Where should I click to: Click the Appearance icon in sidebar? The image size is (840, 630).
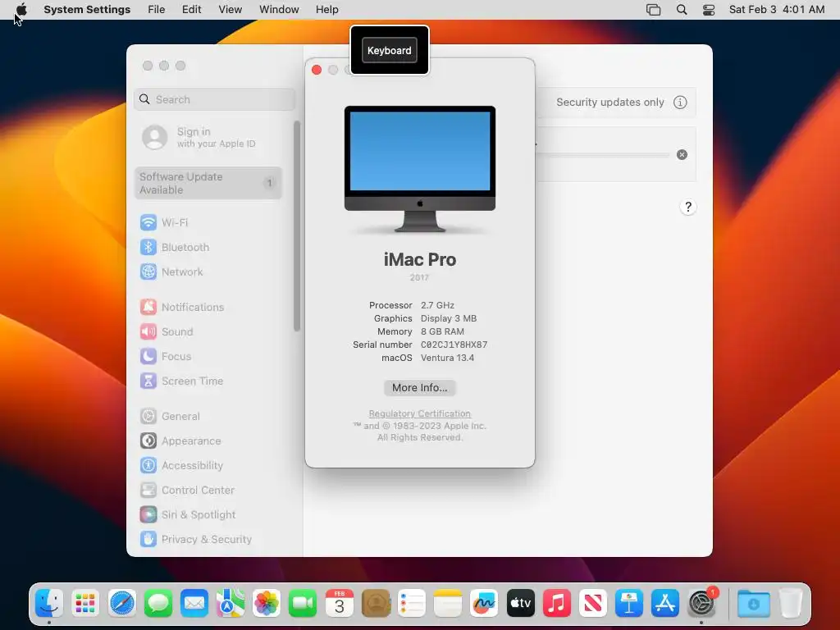(x=148, y=441)
